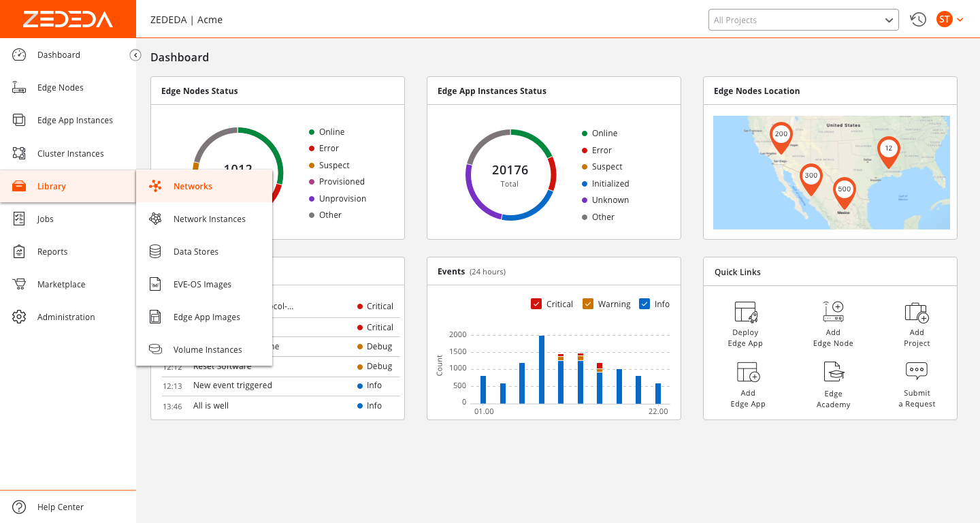980x523 pixels.
Task: Open the All Projects dropdown
Action: click(x=803, y=20)
